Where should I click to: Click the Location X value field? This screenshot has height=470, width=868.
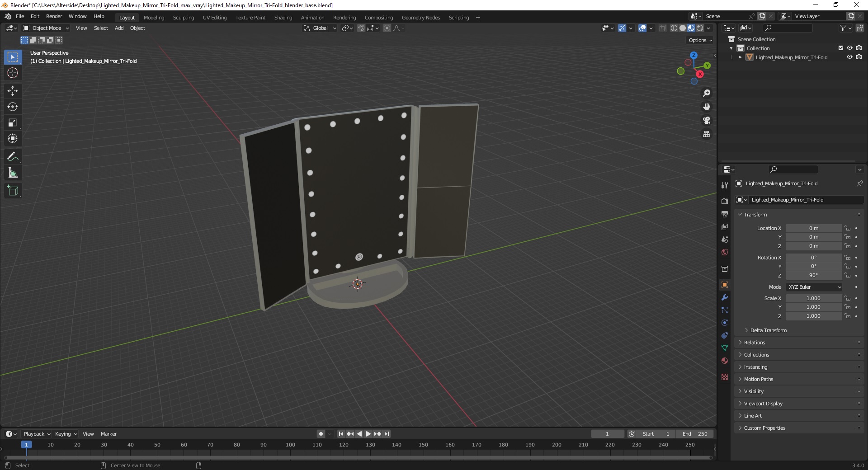814,228
